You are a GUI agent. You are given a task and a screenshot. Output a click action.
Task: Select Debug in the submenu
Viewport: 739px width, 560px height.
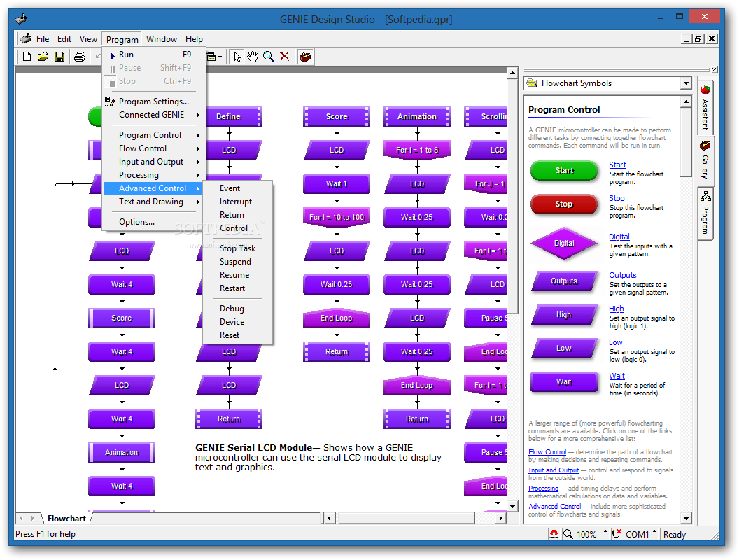point(238,309)
